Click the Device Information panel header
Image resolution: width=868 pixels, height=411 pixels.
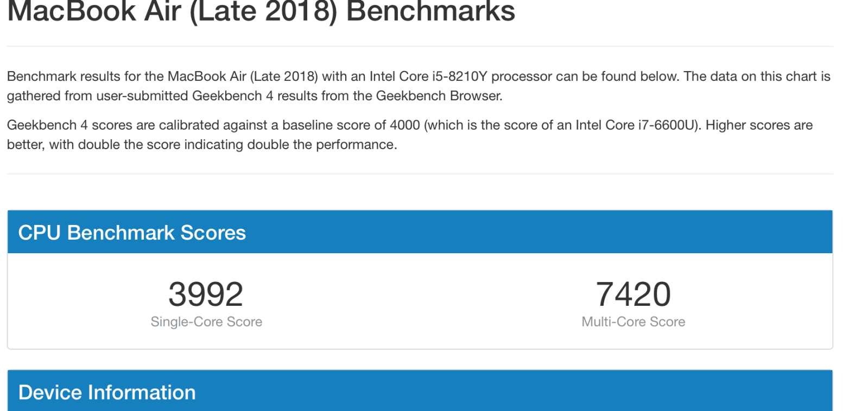pyautogui.click(x=420, y=391)
